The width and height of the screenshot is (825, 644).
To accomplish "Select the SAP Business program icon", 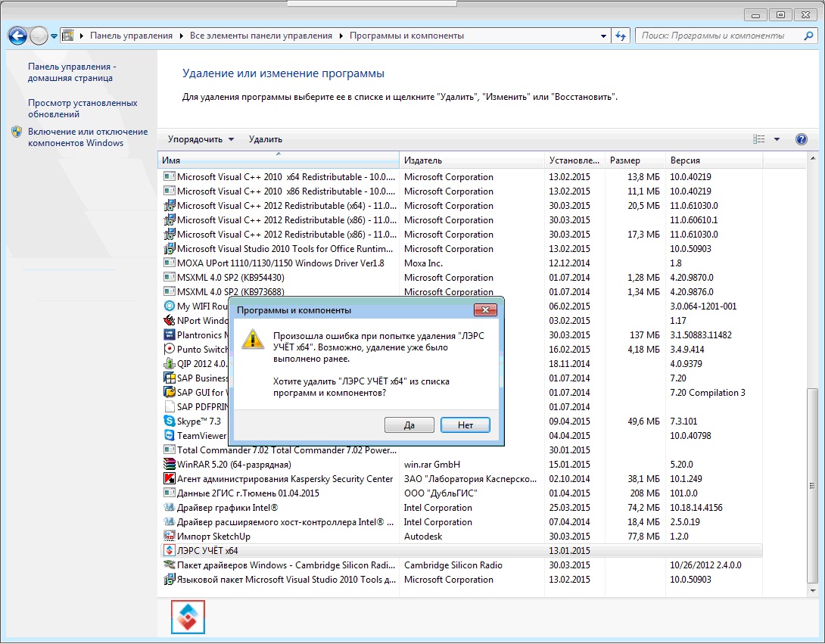I will (x=170, y=378).
